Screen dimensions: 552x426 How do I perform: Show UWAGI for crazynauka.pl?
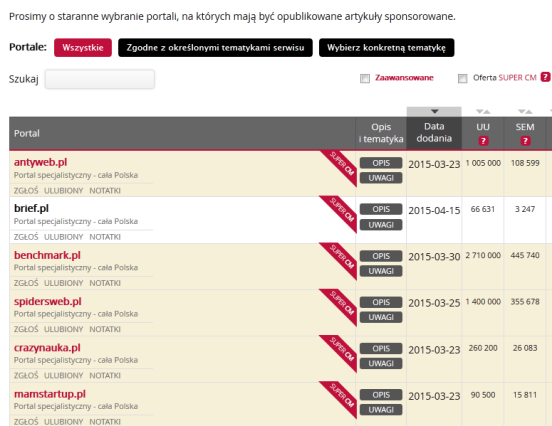click(381, 364)
